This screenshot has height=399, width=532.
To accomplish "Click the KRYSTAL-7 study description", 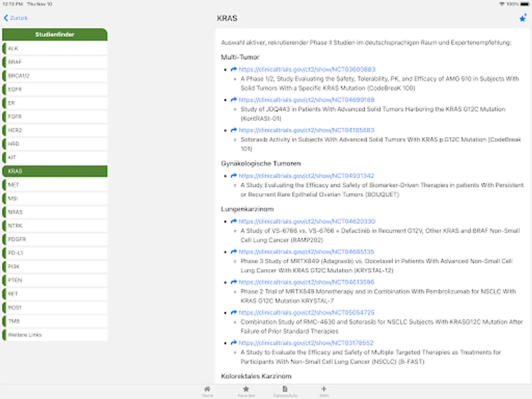I will [378, 296].
